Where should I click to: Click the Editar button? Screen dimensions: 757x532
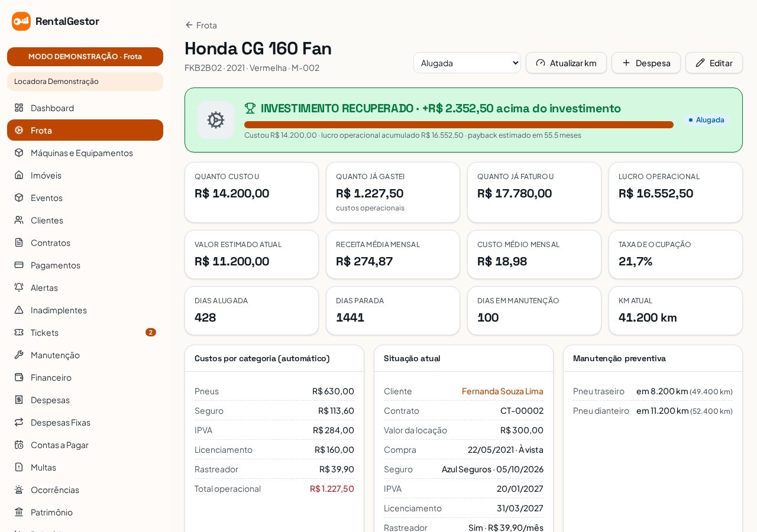714,63
